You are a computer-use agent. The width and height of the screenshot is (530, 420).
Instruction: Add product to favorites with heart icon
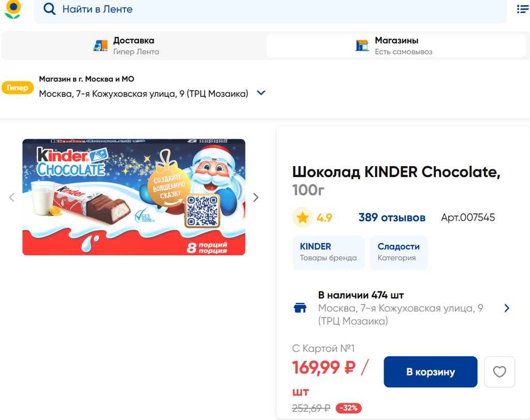point(499,372)
